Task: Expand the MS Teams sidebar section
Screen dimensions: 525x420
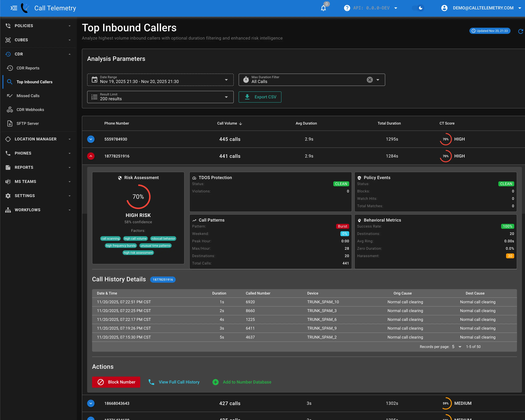Action: 38,182
